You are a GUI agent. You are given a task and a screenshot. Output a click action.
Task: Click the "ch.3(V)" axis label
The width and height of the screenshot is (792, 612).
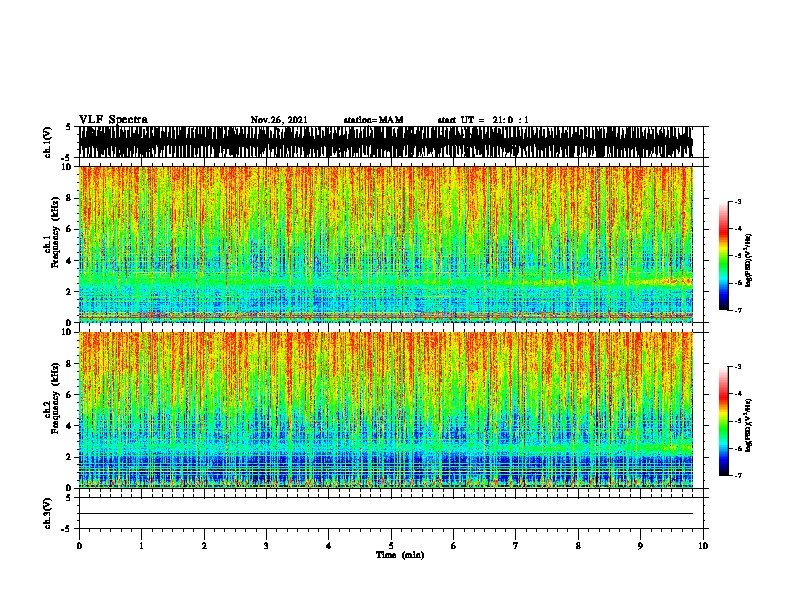tap(48, 513)
